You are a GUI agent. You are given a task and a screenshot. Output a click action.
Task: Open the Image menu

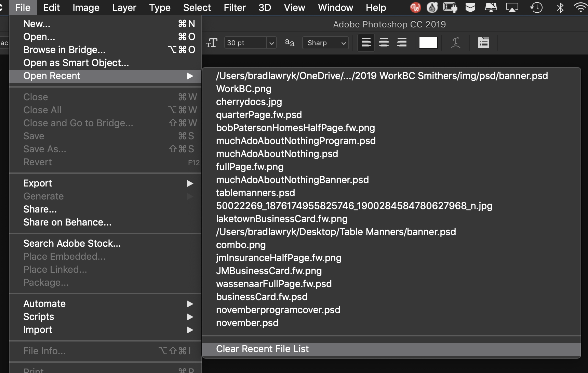tap(86, 8)
